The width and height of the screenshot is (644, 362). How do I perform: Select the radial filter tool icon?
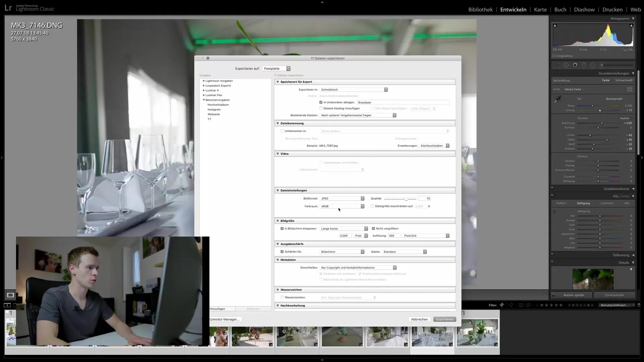593,65
